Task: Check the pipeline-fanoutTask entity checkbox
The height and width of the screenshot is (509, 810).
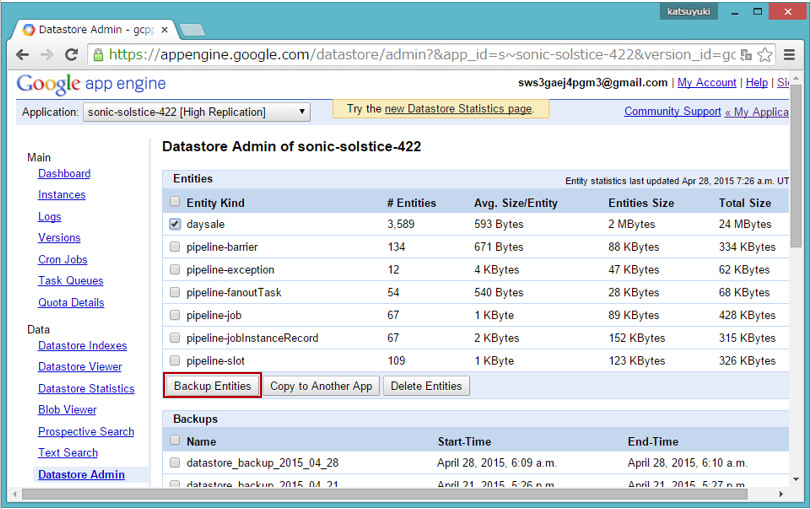Action: coord(175,292)
